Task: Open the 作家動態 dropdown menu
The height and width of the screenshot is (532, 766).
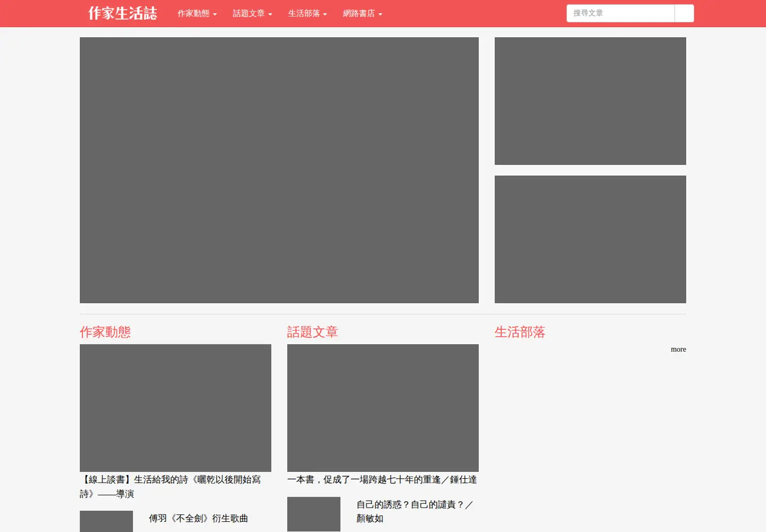Action: 197,13
